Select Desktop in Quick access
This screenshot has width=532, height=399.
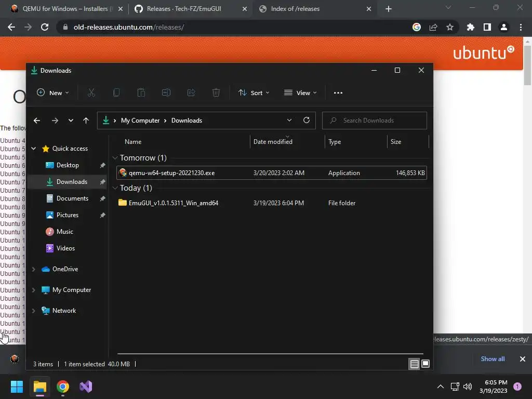(68, 165)
